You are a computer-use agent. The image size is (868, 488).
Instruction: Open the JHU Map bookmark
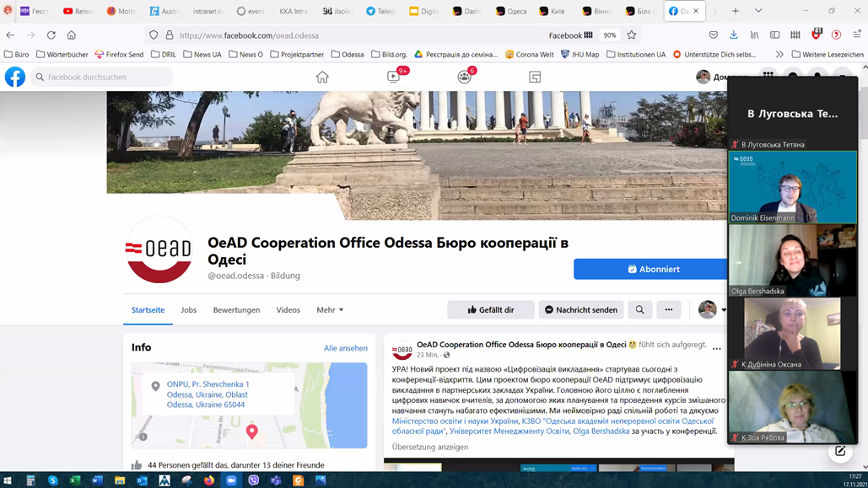(580, 54)
